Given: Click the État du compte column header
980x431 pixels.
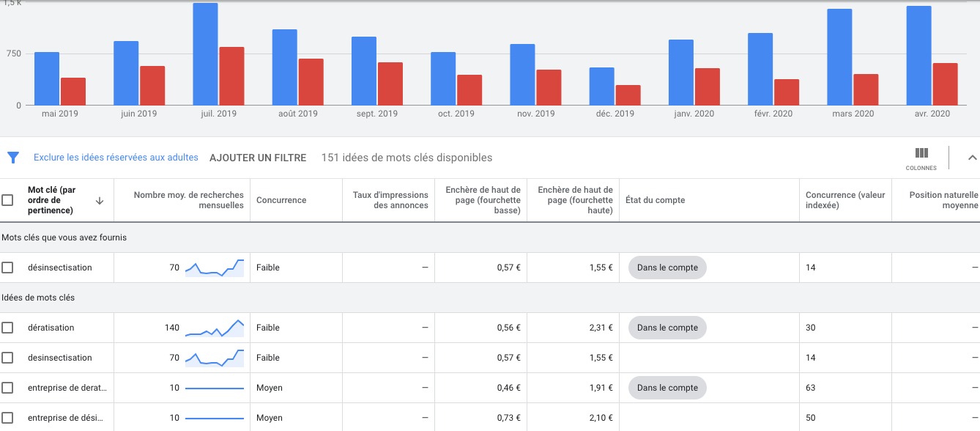Looking at the screenshot, I should [x=654, y=200].
